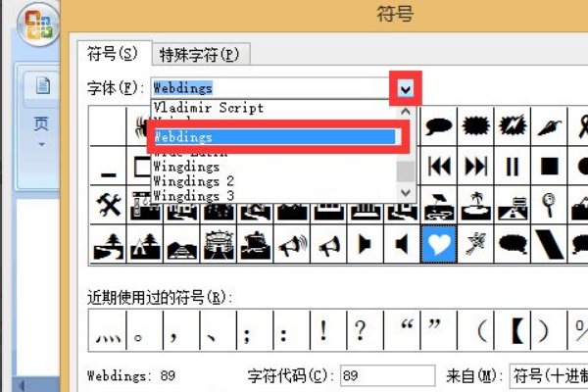Click font list scroll-up arrow
This screenshot has height=392, width=588.
406,112
